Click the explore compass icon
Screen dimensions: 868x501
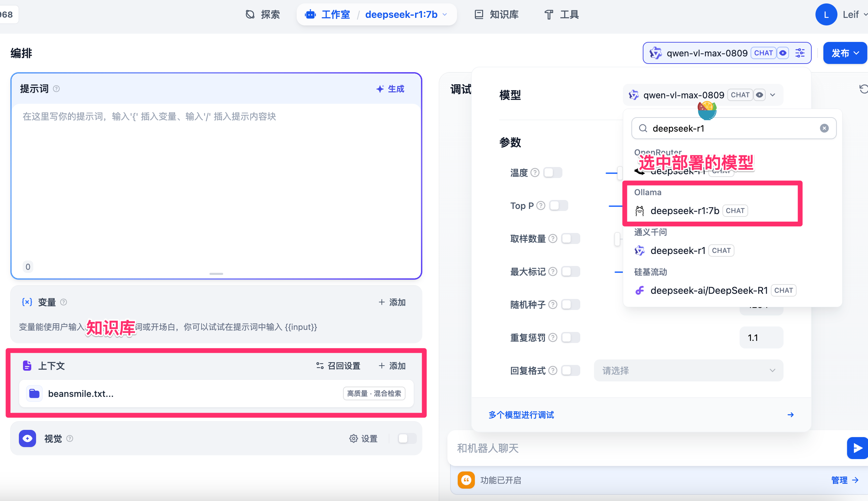[x=250, y=14]
